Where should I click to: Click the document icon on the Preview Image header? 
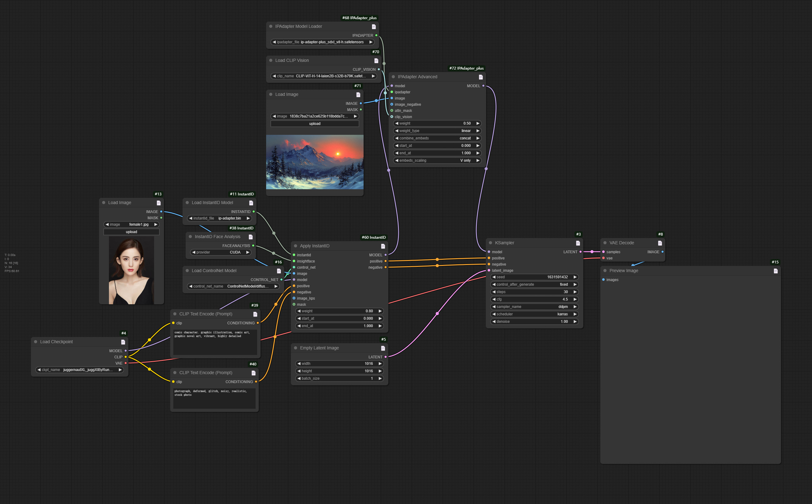[x=776, y=271]
